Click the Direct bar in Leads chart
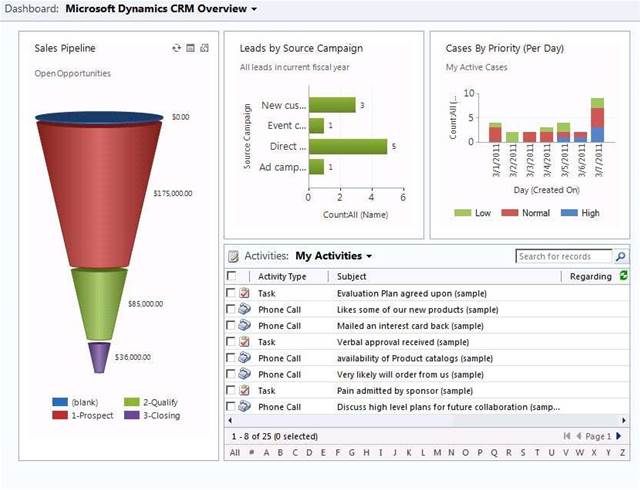 (x=348, y=147)
